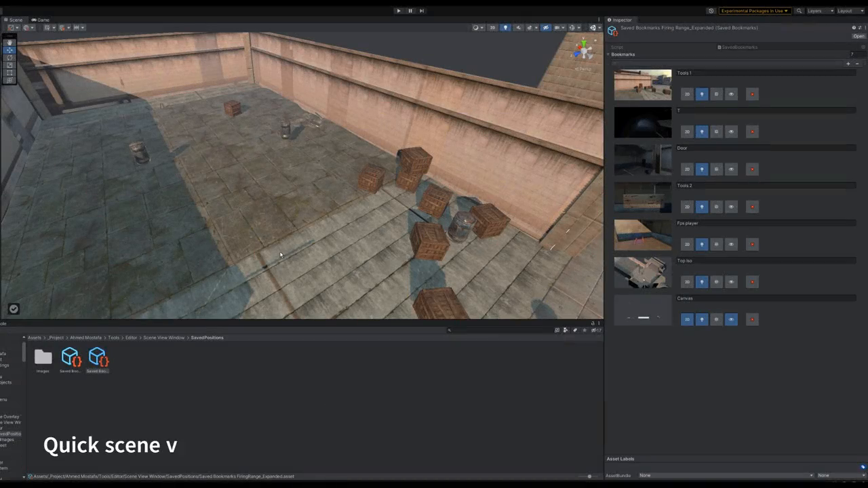Disable 2D for Canvas bookmark
This screenshot has width=868, height=488.
point(687,319)
